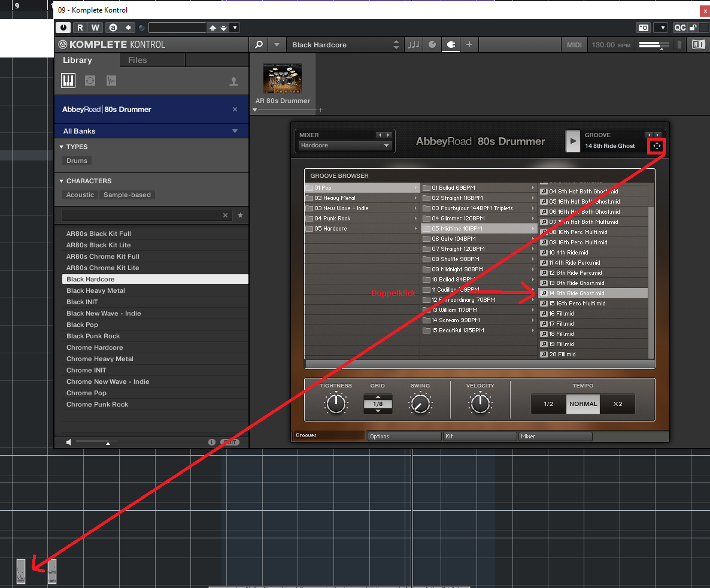Screen dimensions: 710x588
Task: Toggle the plugin power bypass button
Action: pyautogui.click(x=63, y=28)
